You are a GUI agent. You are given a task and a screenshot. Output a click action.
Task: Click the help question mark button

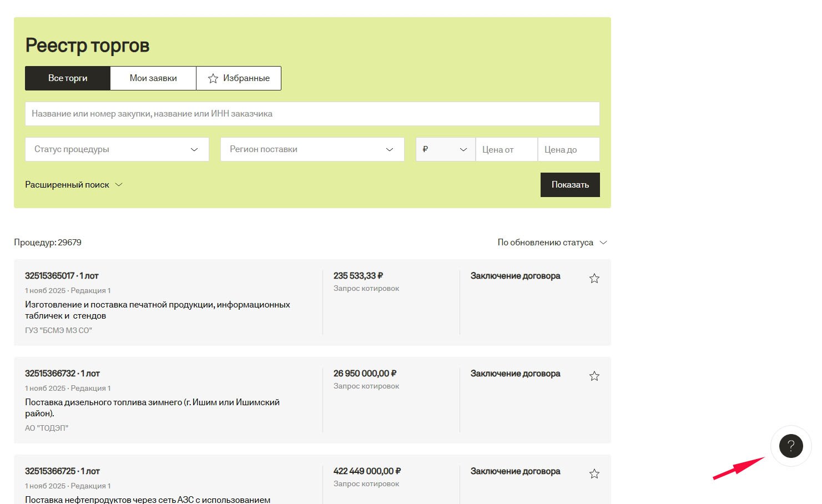(791, 446)
